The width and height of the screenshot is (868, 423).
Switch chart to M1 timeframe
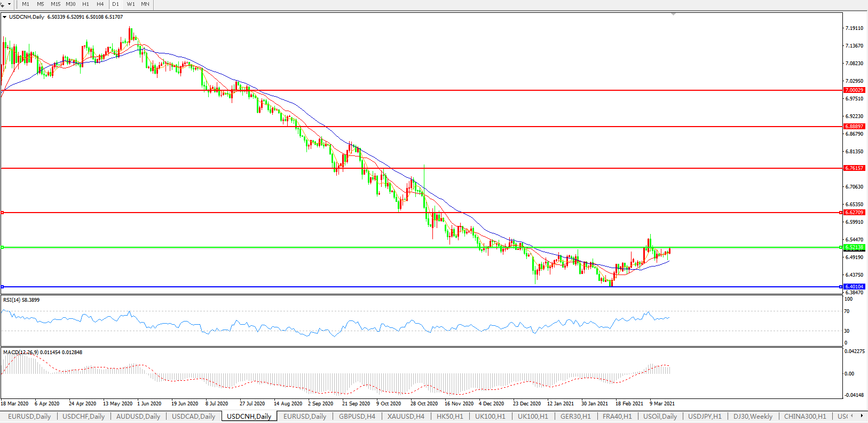point(26,4)
